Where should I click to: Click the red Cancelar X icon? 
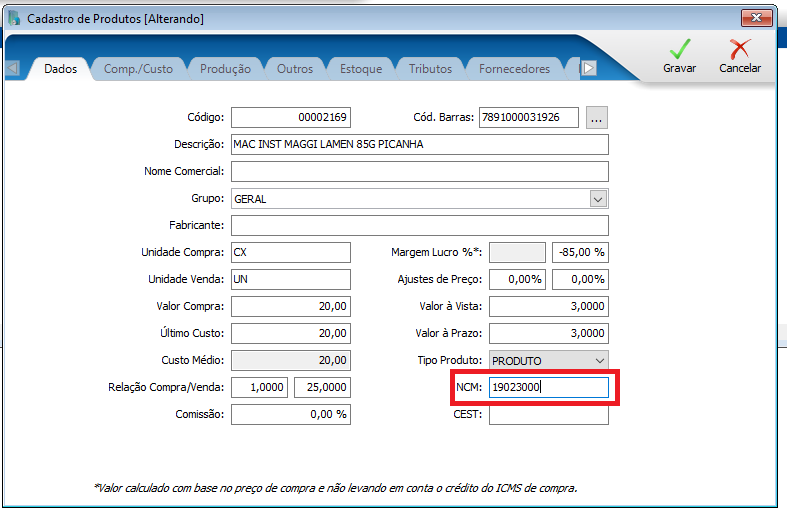(740, 49)
